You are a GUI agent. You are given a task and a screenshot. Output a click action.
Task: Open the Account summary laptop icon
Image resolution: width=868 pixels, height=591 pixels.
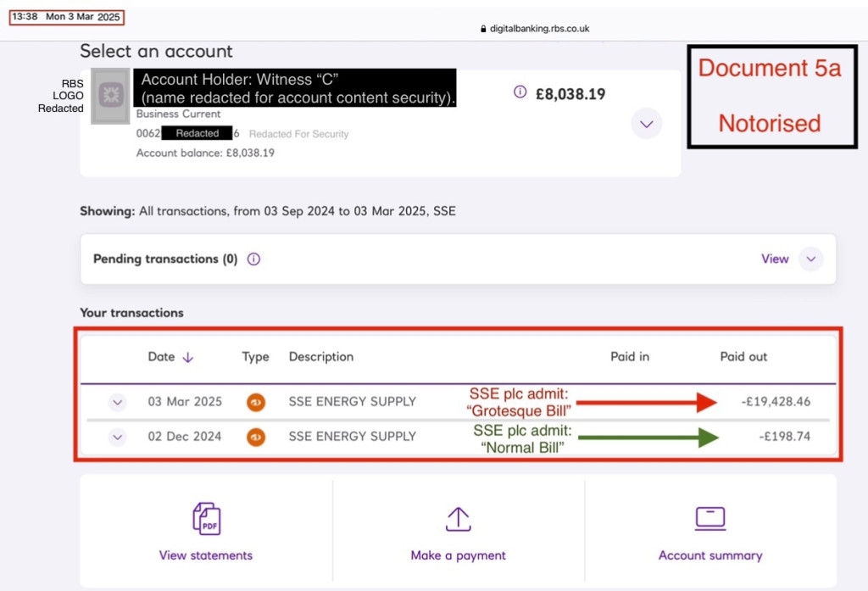tap(710, 518)
